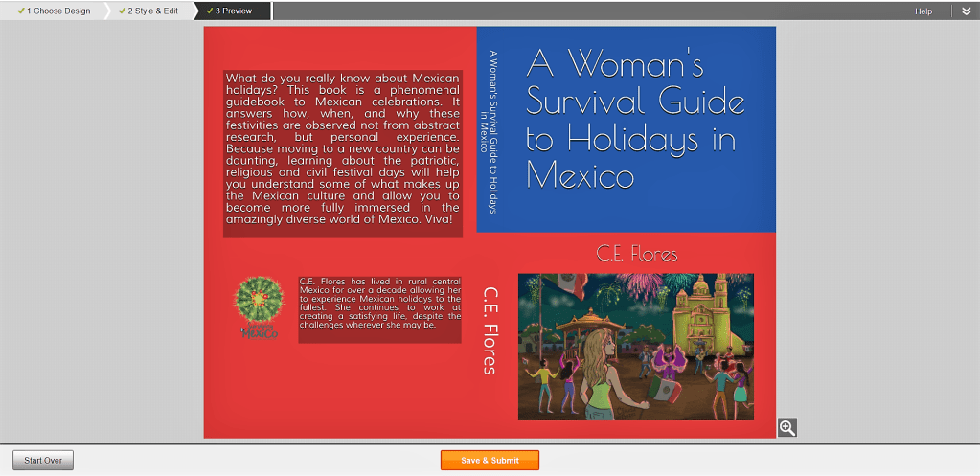Click the front cover book title text

(x=631, y=119)
